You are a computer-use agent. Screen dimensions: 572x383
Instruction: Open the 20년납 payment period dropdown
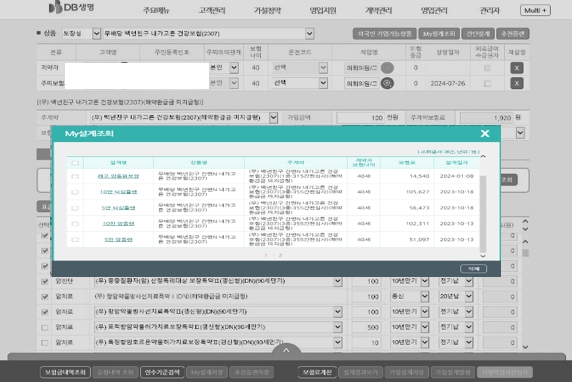point(469,297)
